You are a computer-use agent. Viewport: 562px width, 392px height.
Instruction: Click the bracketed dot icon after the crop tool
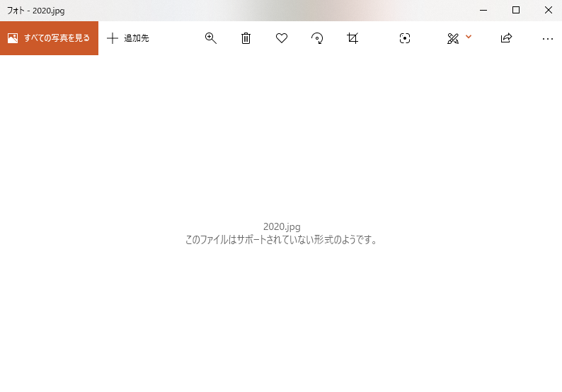(405, 38)
